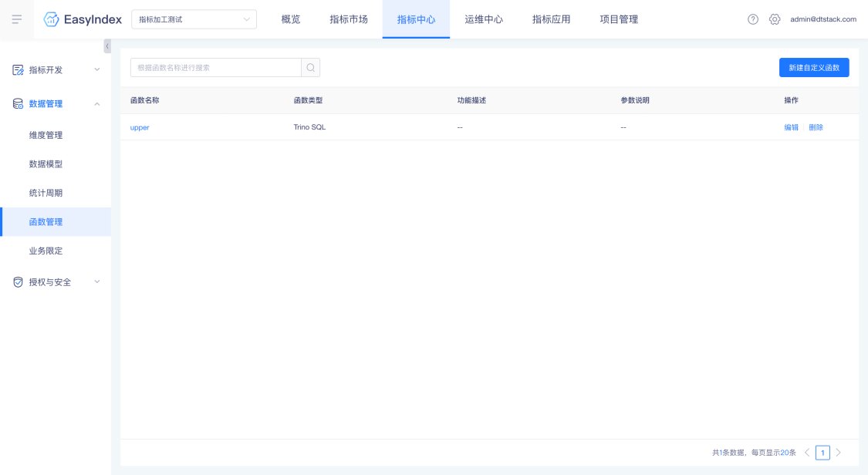
Task: Expand the 授权与安全 menu chevron
Action: 97,282
